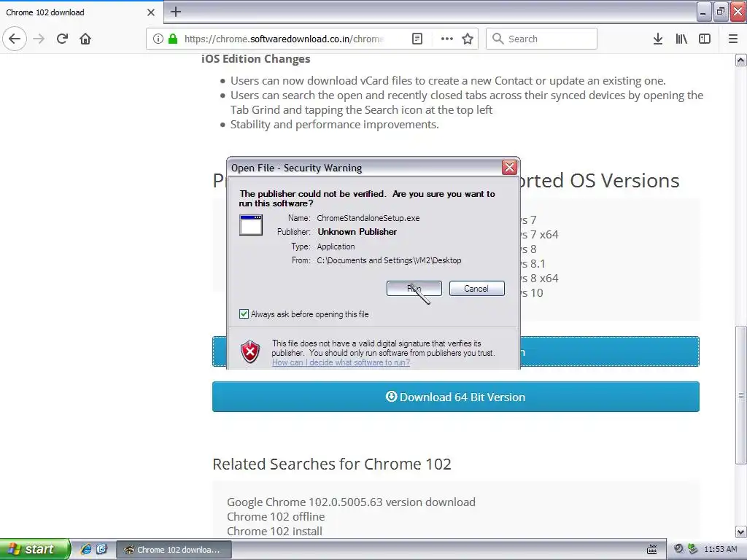Close the Open File Security Warning dialog
This screenshot has width=747, height=560.
coord(509,167)
